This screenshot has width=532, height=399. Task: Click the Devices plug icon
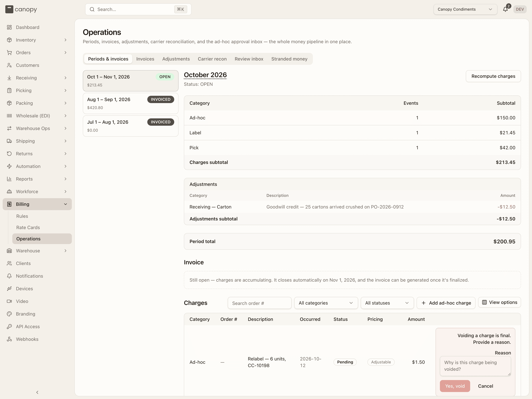click(x=9, y=289)
